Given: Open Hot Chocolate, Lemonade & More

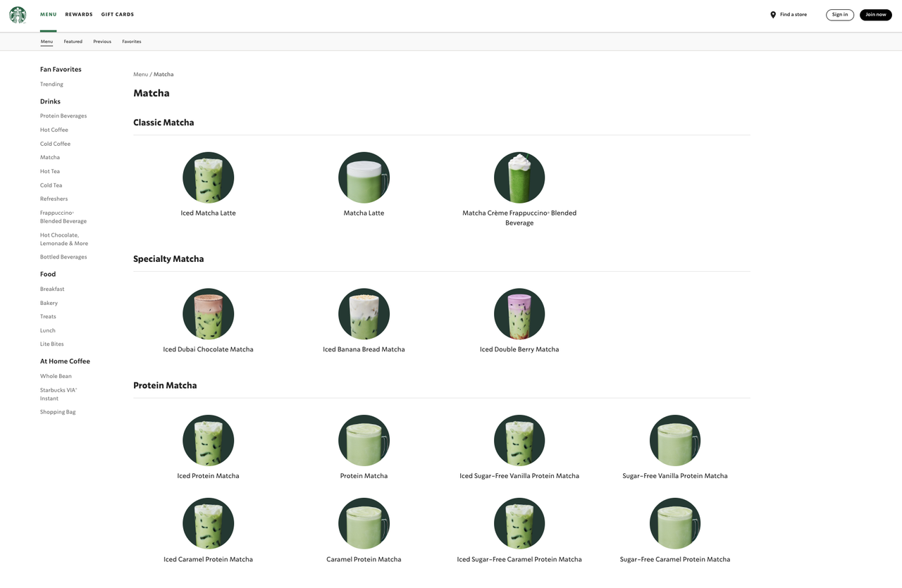Looking at the screenshot, I should click(64, 239).
